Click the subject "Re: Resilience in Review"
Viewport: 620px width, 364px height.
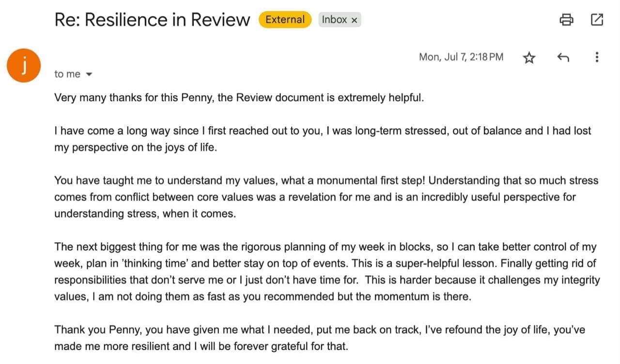pyautogui.click(x=152, y=20)
